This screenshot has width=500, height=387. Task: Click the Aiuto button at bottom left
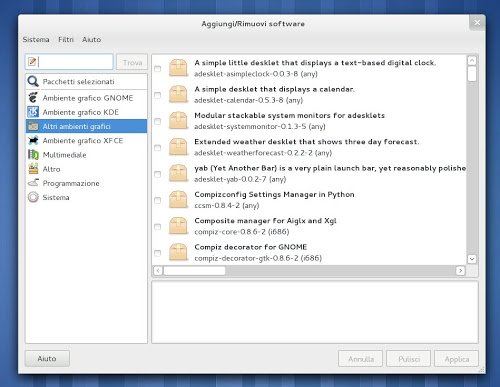pos(47,359)
